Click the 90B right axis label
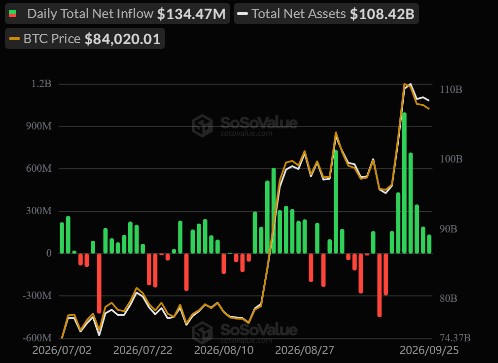 448,229
